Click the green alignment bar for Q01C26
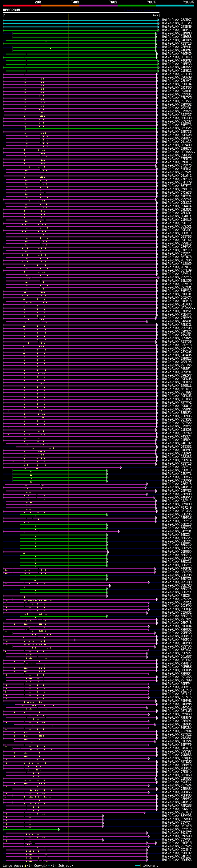This screenshot has height=868, width=197. pos(92,128)
